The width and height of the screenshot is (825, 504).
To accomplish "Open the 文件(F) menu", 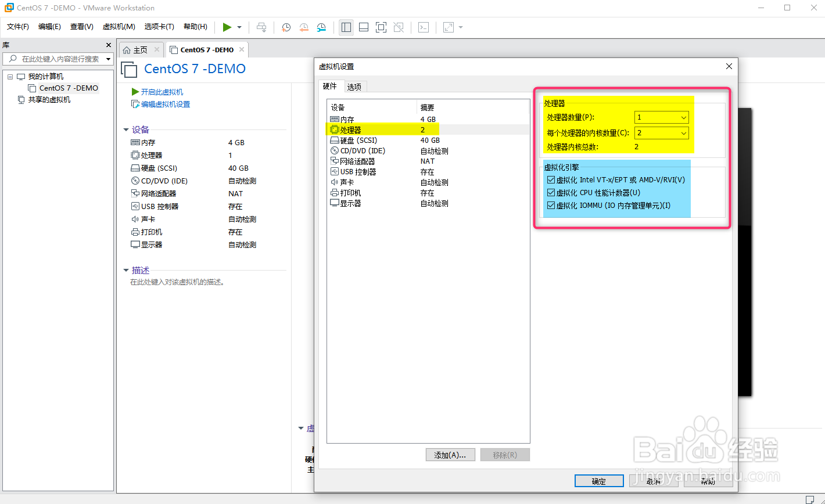I will click(18, 27).
